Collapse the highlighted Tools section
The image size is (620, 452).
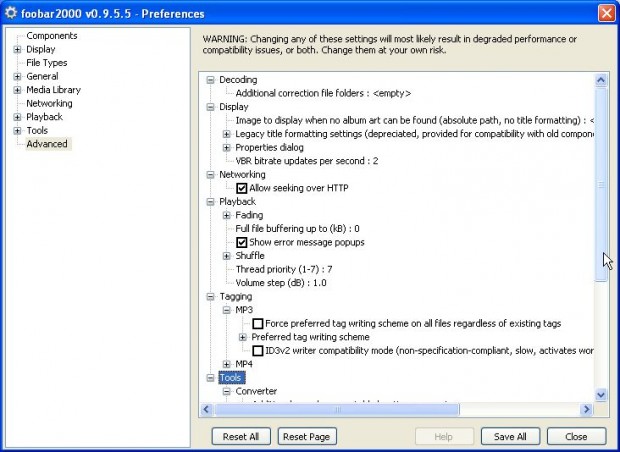pyautogui.click(x=210, y=378)
